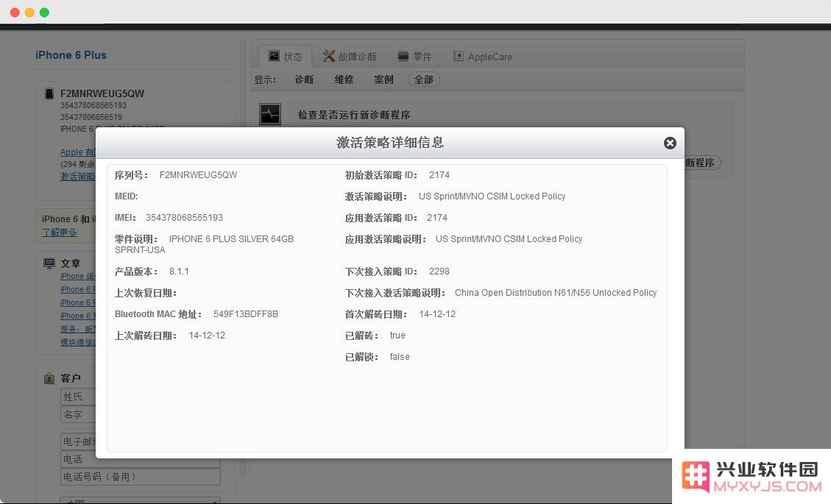
Task: Click the 激活策略说明 value US Sprint/MVNO CSIM Locked Policy
Action: pos(492,196)
